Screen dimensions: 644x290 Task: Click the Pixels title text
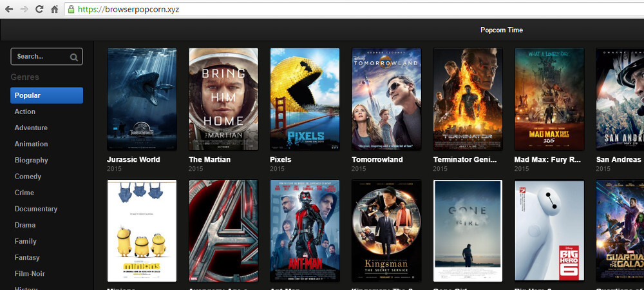[x=281, y=159]
